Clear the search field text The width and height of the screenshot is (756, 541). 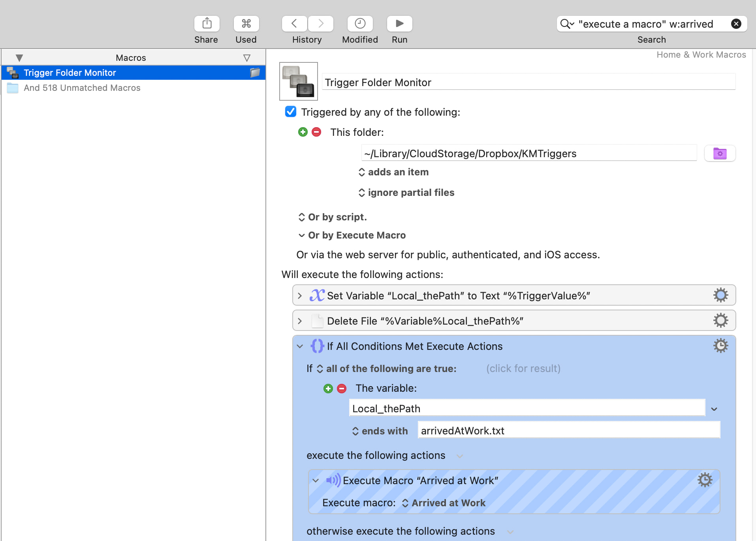pos(736,24)
